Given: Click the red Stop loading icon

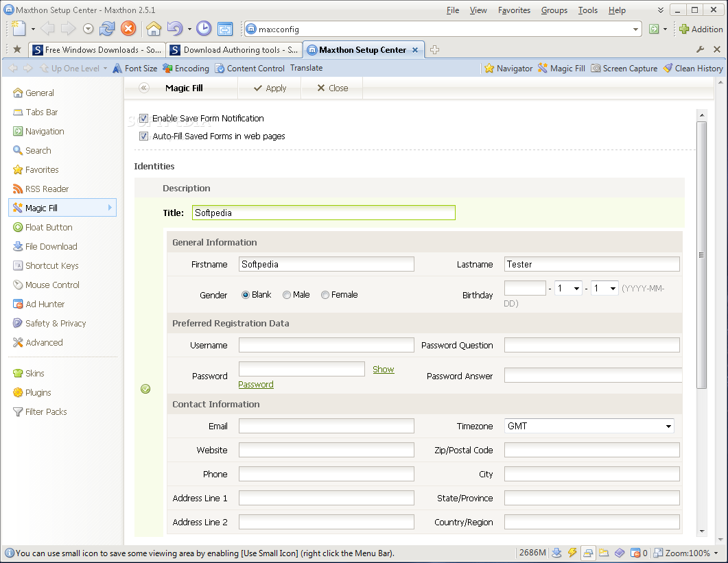Looking at the screenshot, I should pyautogui.click(x=128, y=29).
